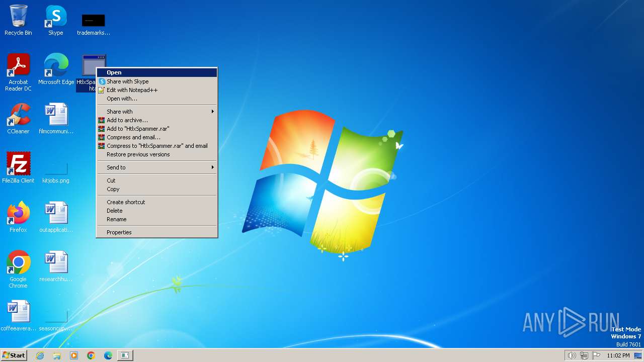Launch Internet Explorer from taskbar

click(40, 355)
